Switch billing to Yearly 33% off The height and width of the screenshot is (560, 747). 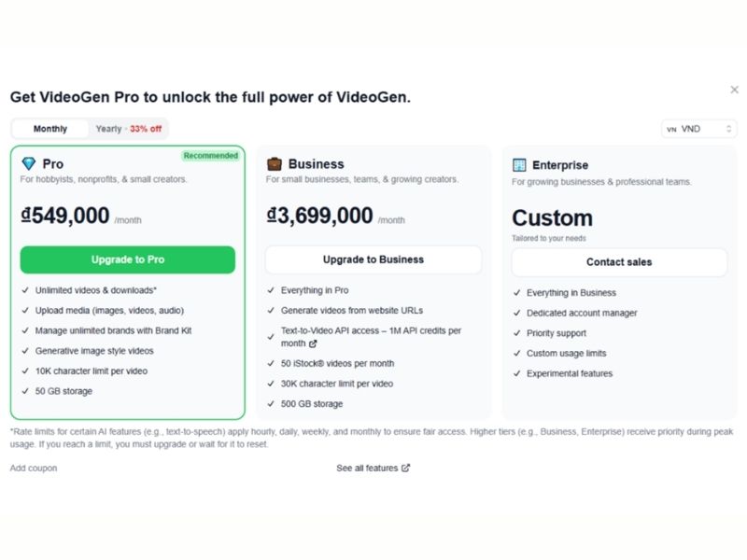point(129,129)
